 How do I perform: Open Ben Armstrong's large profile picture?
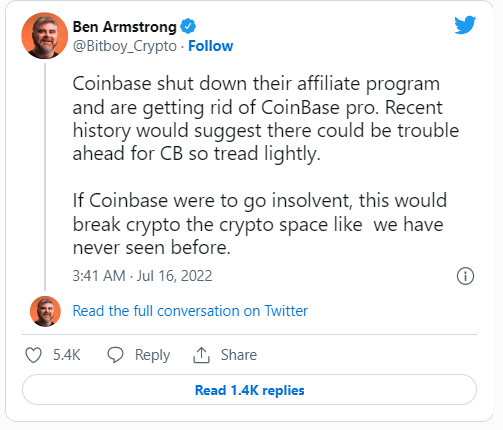click(44, 36)
